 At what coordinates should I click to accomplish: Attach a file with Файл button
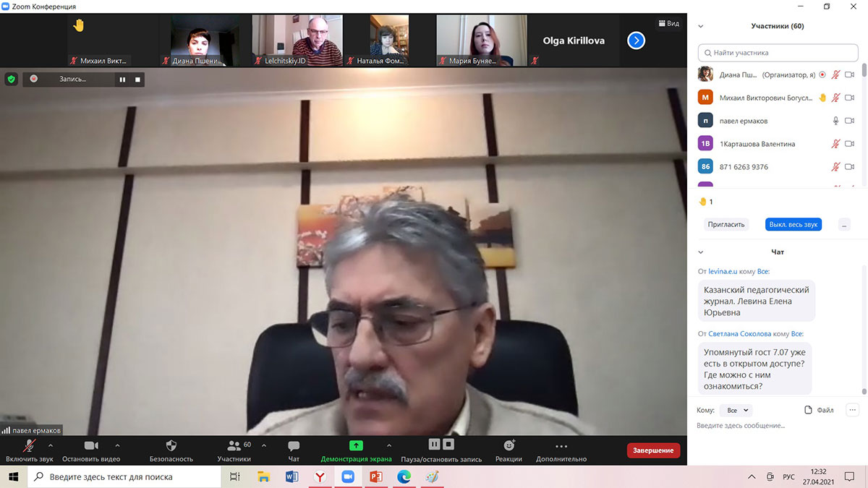(820, 410)
